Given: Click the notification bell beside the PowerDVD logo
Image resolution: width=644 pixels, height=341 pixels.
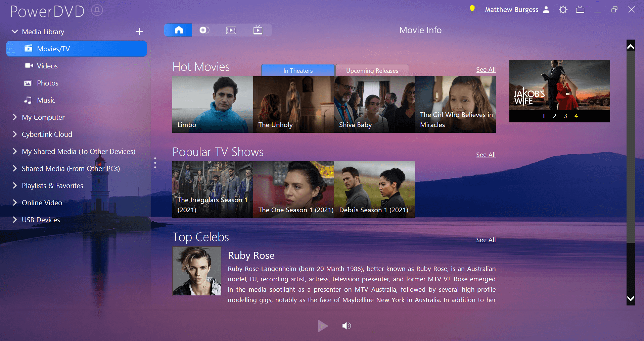Looking at the screenshot, I should tap(97, 10).
